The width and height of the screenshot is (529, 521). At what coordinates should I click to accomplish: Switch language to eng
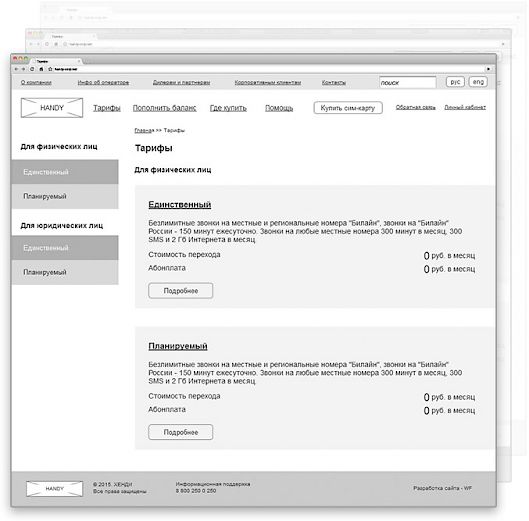click(x=478, y=82)
